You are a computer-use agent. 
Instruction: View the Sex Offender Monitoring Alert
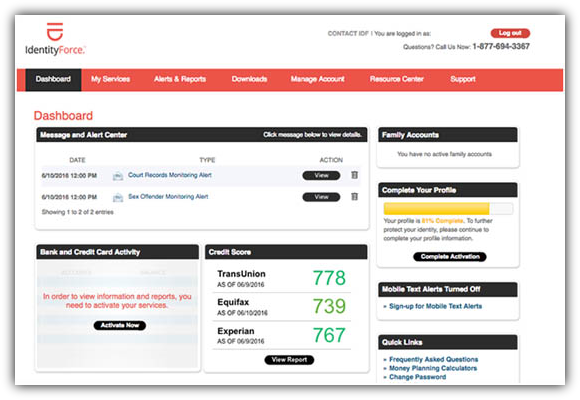coord(321,197)
